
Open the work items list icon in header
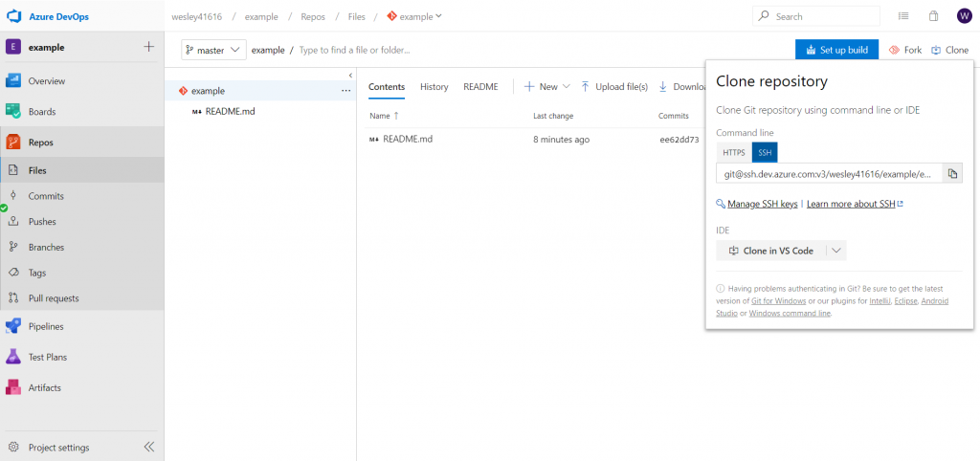coord(903,16)
